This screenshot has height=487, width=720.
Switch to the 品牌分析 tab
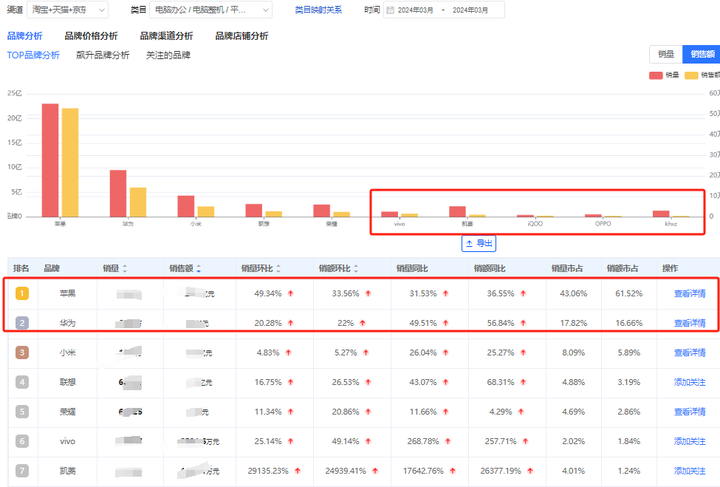[x=25, y=36]
